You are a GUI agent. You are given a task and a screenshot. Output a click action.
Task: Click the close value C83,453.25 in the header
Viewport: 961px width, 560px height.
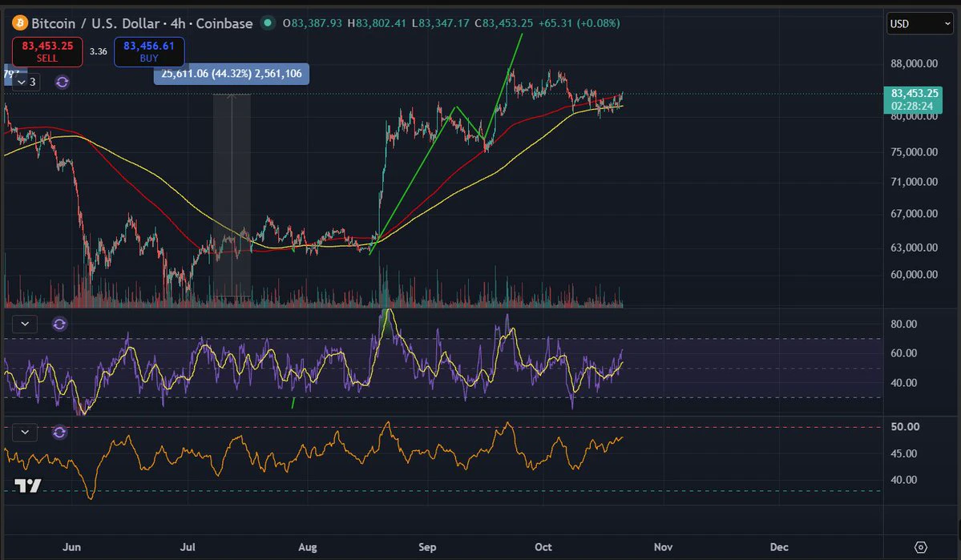coord(504,23)
